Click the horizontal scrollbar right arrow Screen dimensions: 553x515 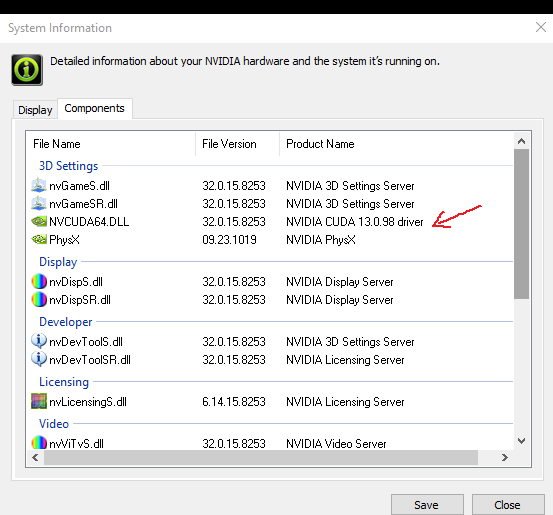click(505, 457)
